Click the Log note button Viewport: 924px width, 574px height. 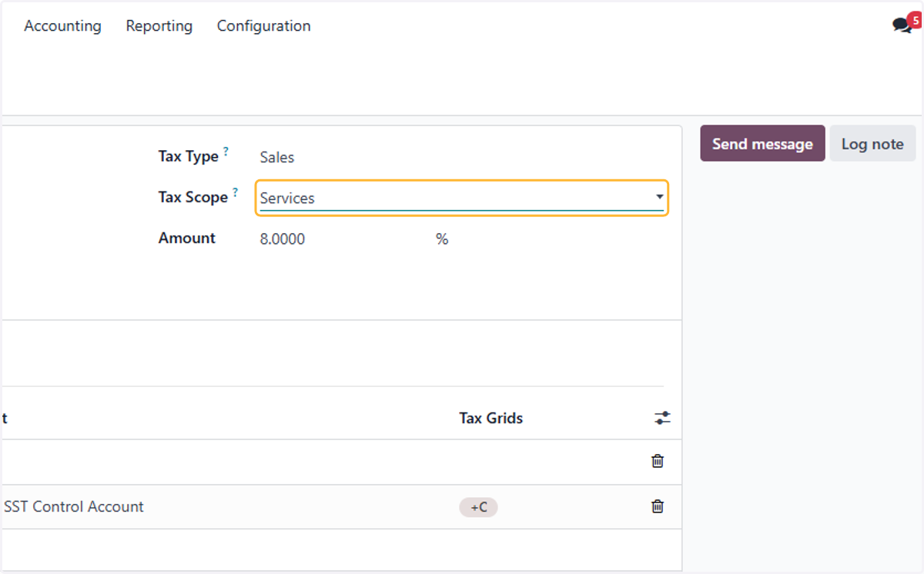[x=872, y=144]
